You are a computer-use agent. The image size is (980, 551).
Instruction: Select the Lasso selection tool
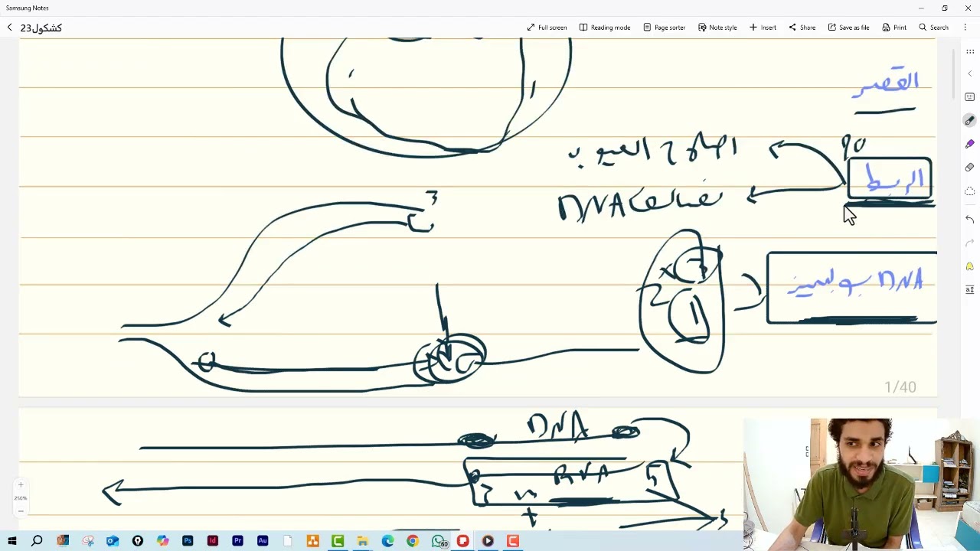pyautogui.click(x=970, y=191)
